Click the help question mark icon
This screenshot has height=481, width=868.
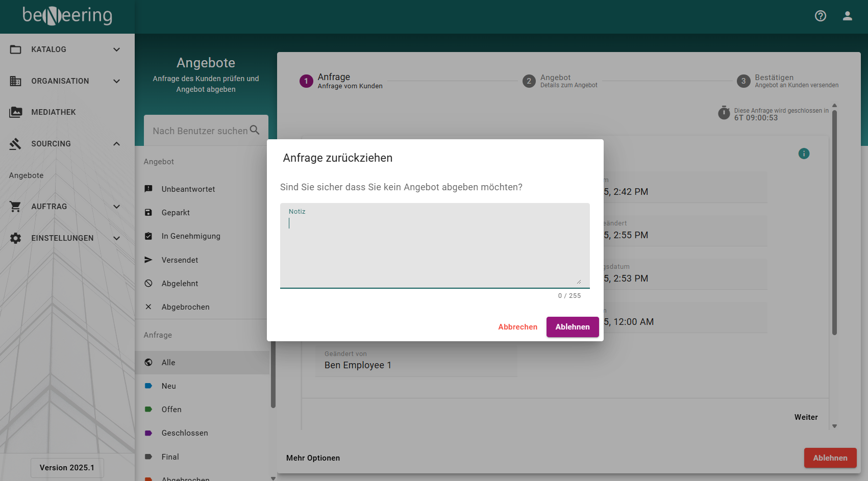(821, 16)
